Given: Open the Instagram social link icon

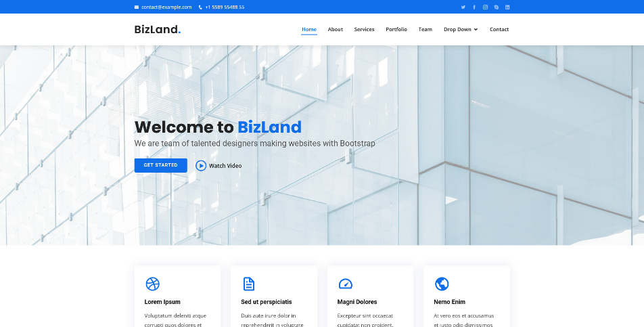Looking at the screenshot, I should tap(486, 7).
